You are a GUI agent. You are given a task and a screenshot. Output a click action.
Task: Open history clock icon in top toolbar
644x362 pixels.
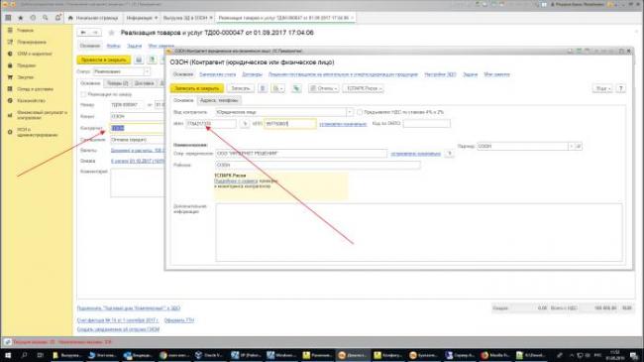click(33, 18)
